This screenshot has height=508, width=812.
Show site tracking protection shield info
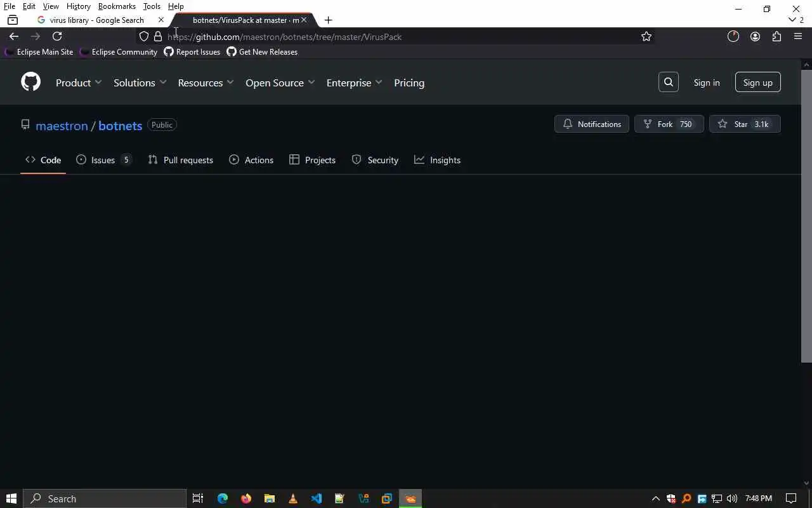tap(144, 36)
